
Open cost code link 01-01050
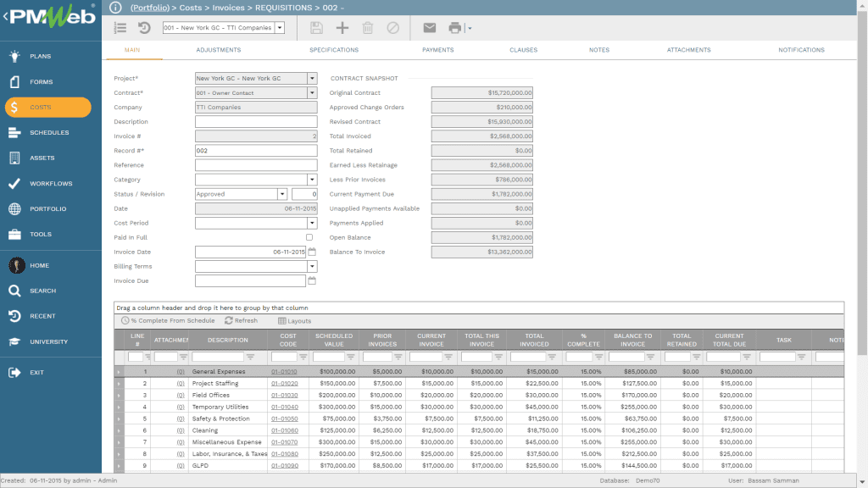pyautogui.click(x=284, y=419)
